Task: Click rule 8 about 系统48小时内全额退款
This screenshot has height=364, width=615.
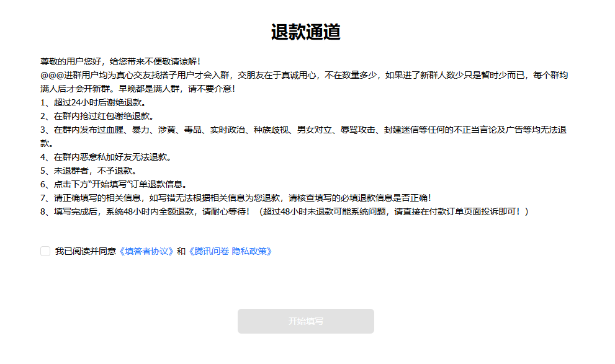Action: [x=143, y=211]
